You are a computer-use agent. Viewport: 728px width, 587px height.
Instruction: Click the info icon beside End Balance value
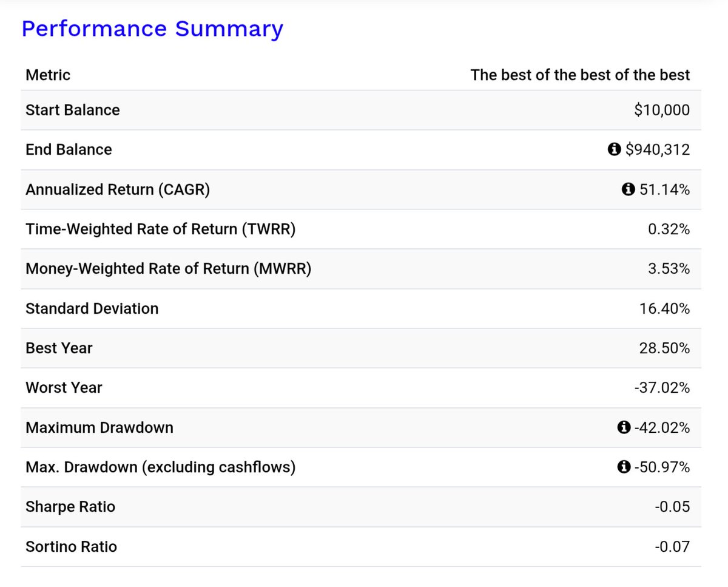614,149
